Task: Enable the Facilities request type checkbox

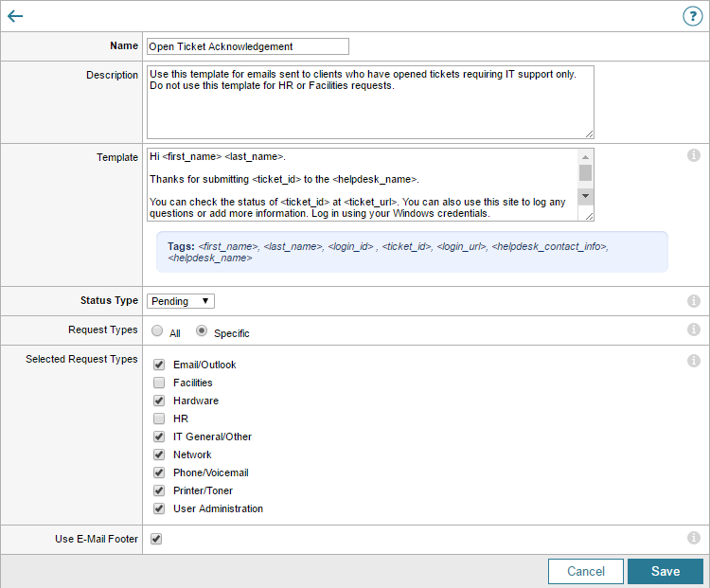Action: click(x=159, y=383)
